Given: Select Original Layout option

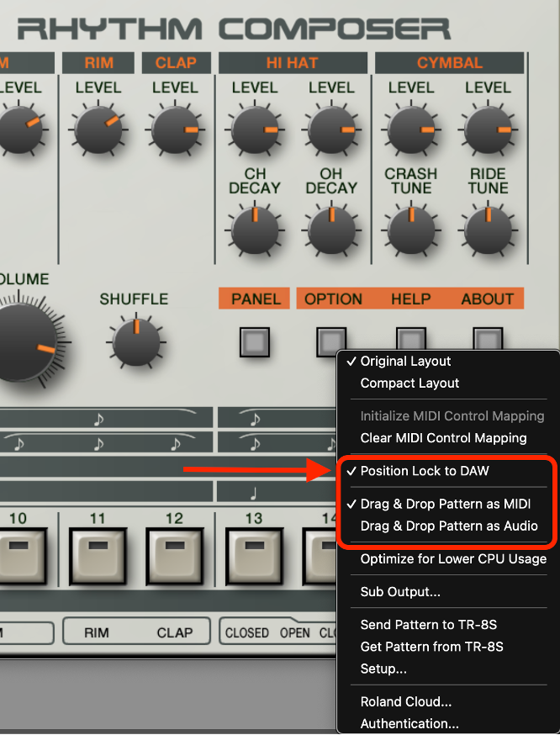Looking at the screenshot, I should 405,361.
